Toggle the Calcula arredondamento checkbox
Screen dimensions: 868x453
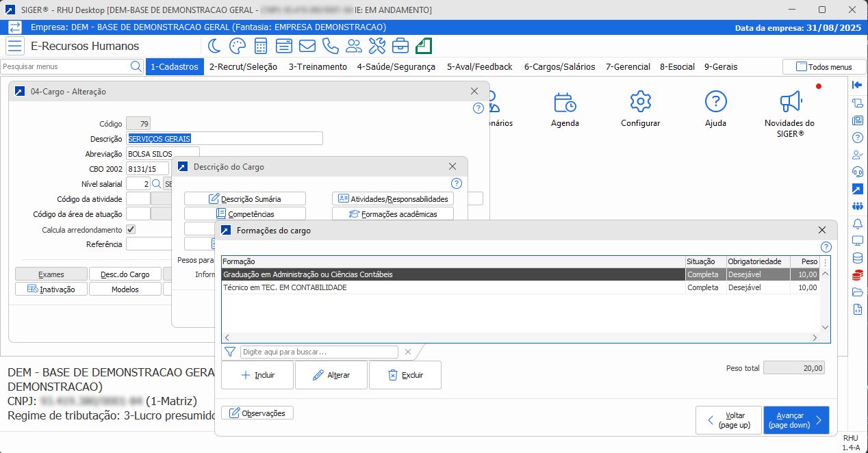pos(131,230)
